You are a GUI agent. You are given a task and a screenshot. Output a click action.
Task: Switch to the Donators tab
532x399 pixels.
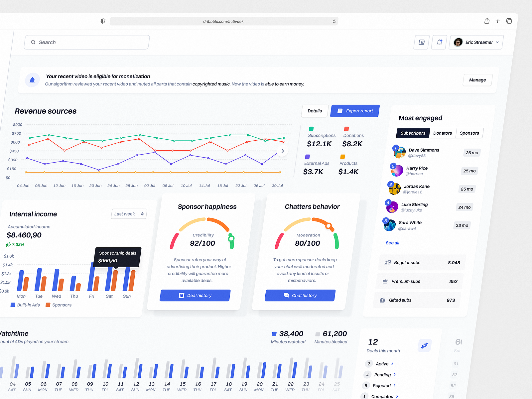tap(443, 133)
